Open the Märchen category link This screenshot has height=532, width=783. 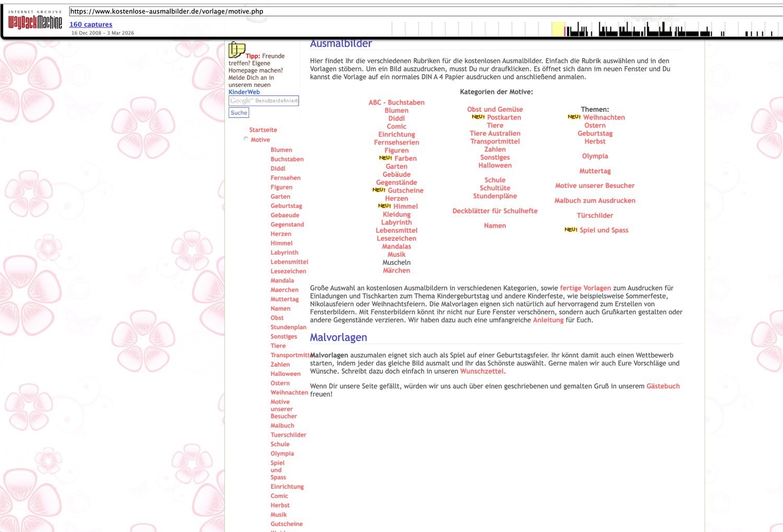[397, 270]
